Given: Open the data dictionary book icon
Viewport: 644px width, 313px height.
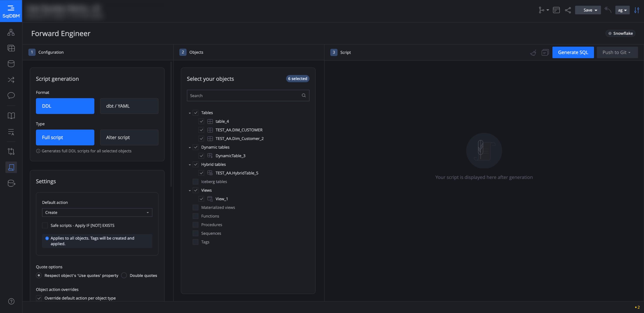Looking at the screenshot, I should tap(11, 116).
